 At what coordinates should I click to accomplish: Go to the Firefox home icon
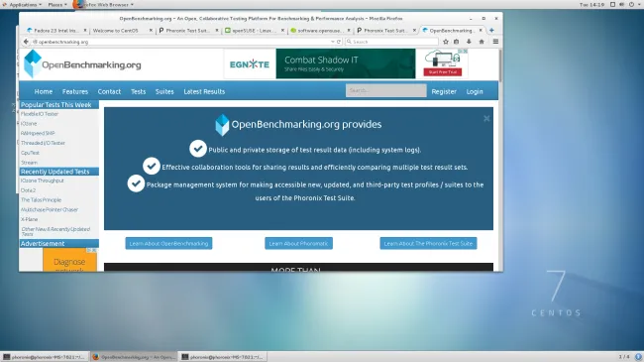482,42
